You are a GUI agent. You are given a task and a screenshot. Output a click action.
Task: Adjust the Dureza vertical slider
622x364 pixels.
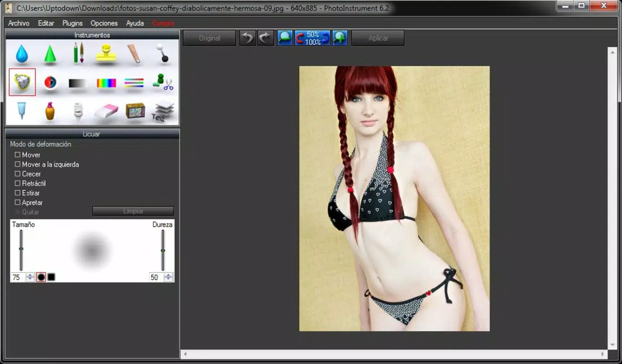pos(163,250)
